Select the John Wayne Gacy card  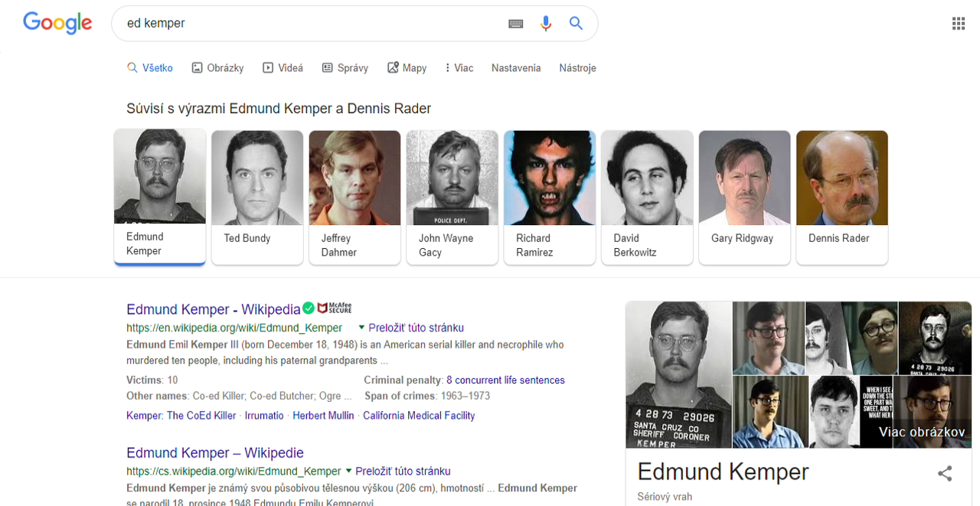[452, 198]
